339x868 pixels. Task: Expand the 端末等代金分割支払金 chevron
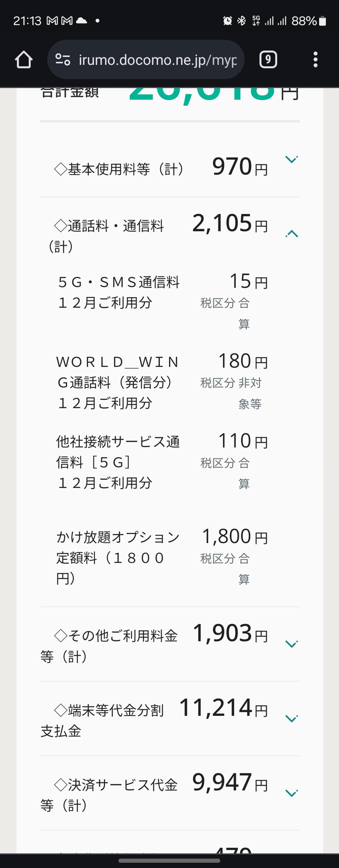(x=292, y=718)
